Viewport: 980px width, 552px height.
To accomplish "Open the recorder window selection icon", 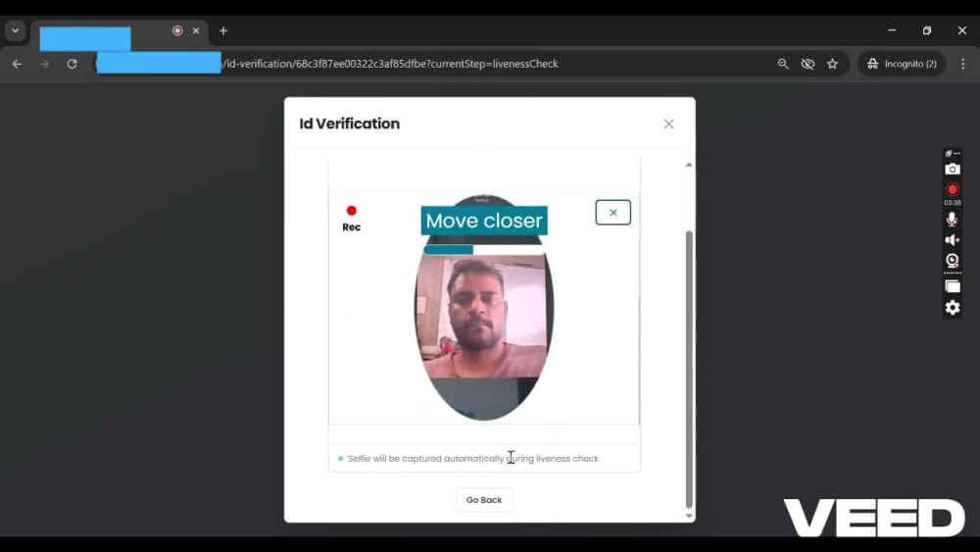I will pyautogui.click(x=952, y=286).
